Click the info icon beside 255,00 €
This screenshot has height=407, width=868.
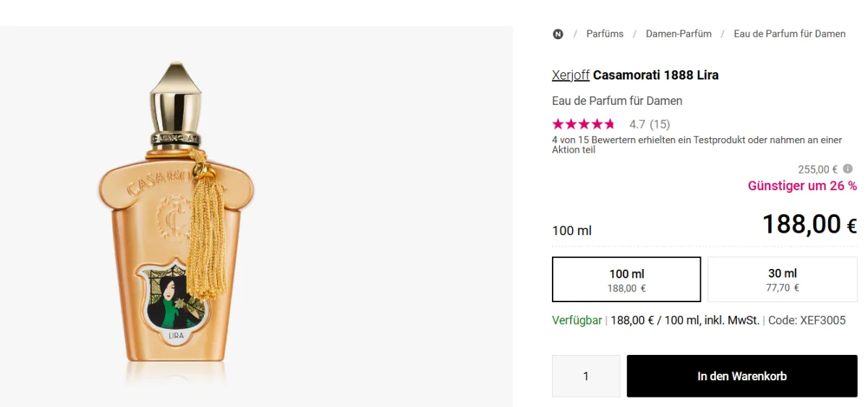(x=848, y=168)
